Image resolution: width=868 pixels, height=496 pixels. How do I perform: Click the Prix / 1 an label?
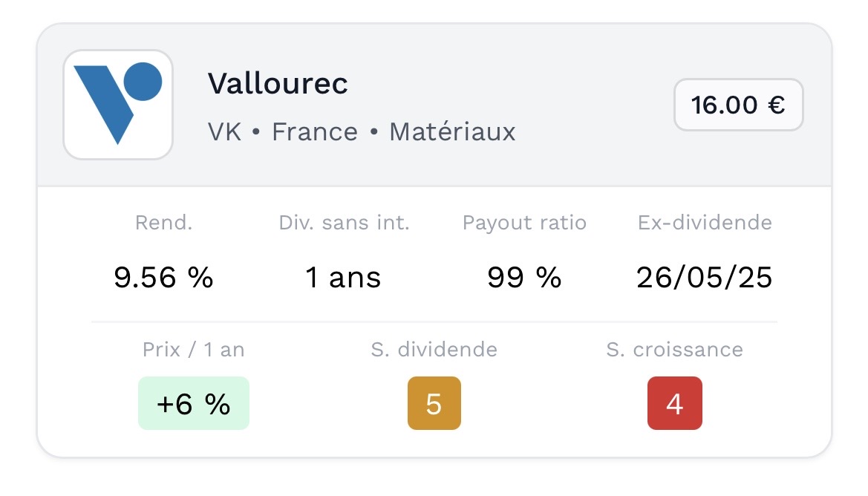pyautogui.click(x=194, y=350)
